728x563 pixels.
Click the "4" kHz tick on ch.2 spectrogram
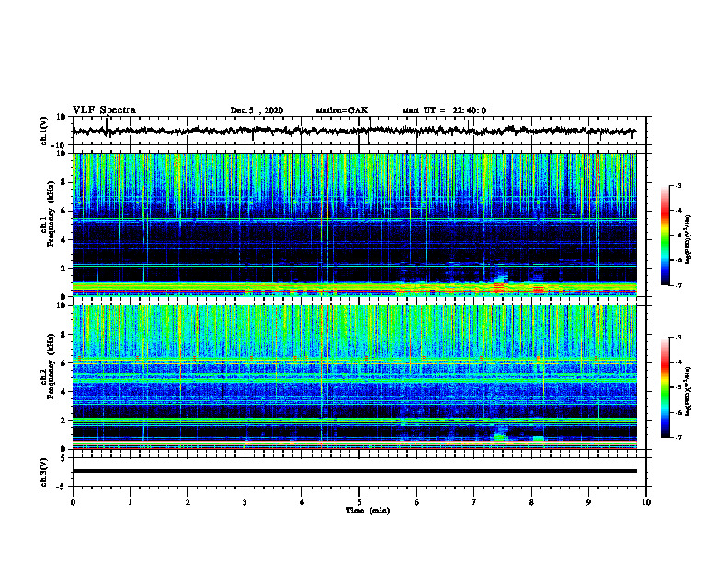click(64, 392)
